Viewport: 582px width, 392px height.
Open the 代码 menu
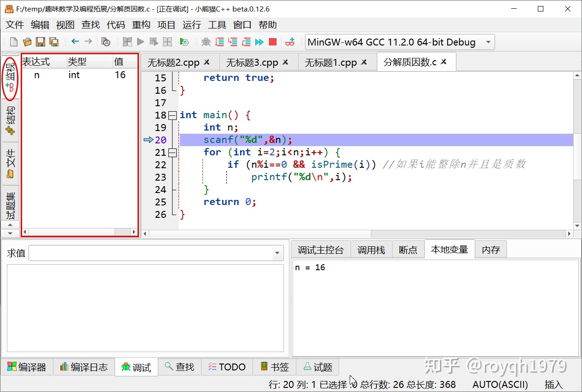tap(116, 25)
